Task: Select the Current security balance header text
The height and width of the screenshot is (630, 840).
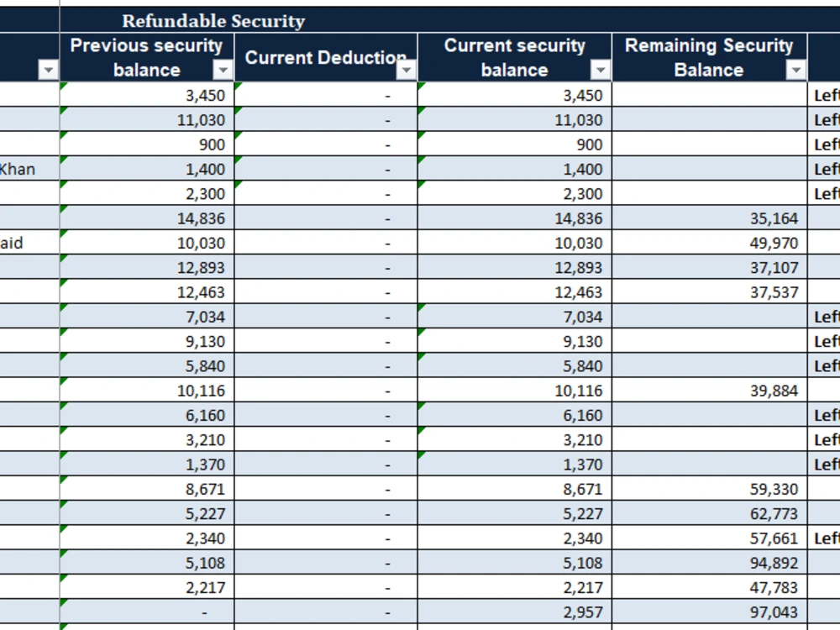Action: point(514,57)
